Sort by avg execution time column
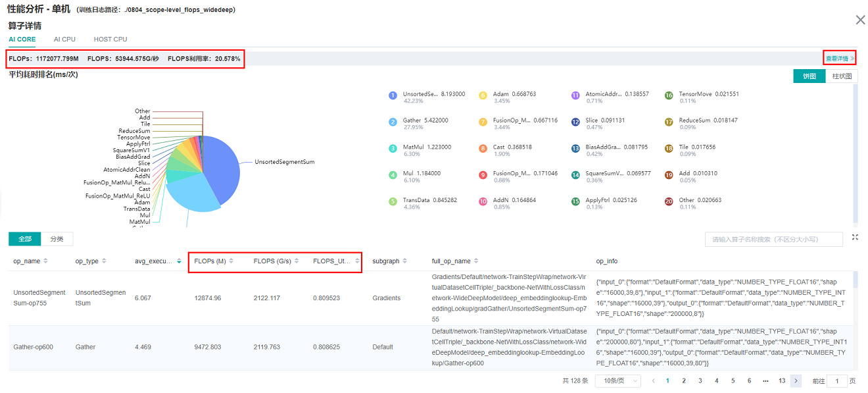This screenshot has height=393, width=868. point(179,261)
